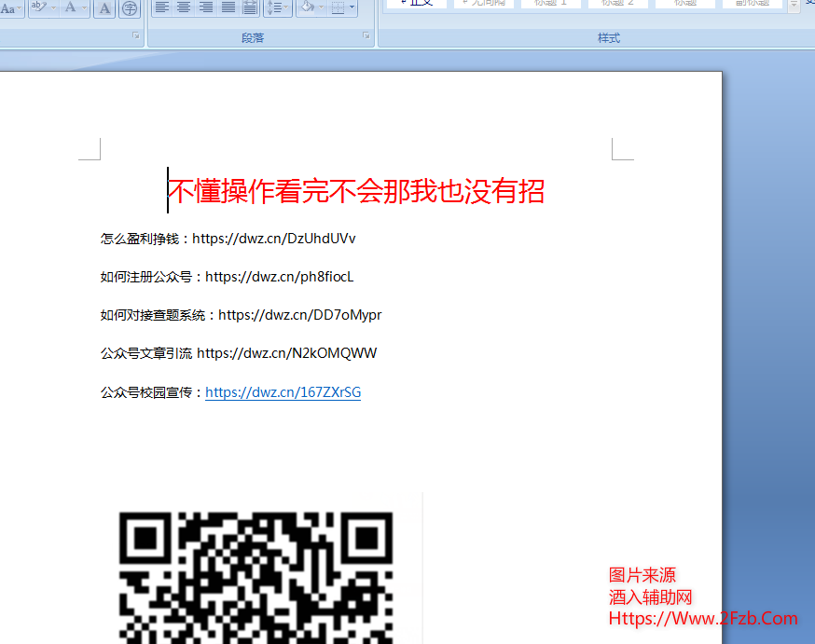Select the 标题 1 style
The height and width of the screenshot is (644, 815).
pyautogui.click(x=550, y=4)
